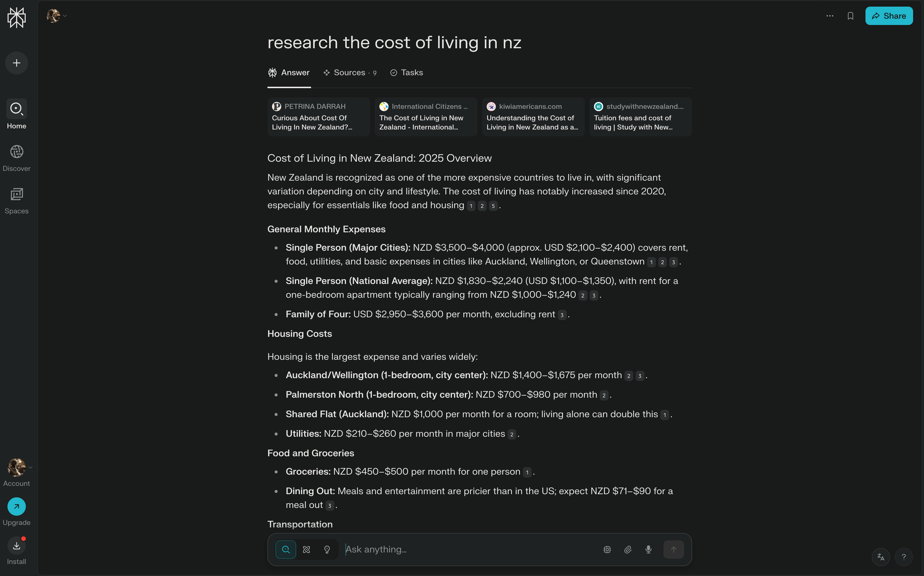Attach a file with paperclip icon
This screenshot has width=924, height=576.
click(x=628, y=549)
